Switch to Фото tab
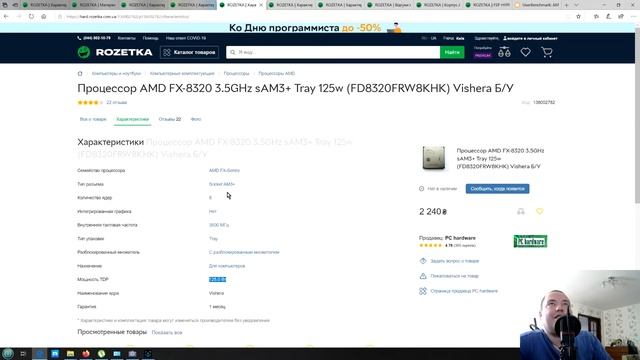Screen dimensions: 640x360 (x=196, y=119)
